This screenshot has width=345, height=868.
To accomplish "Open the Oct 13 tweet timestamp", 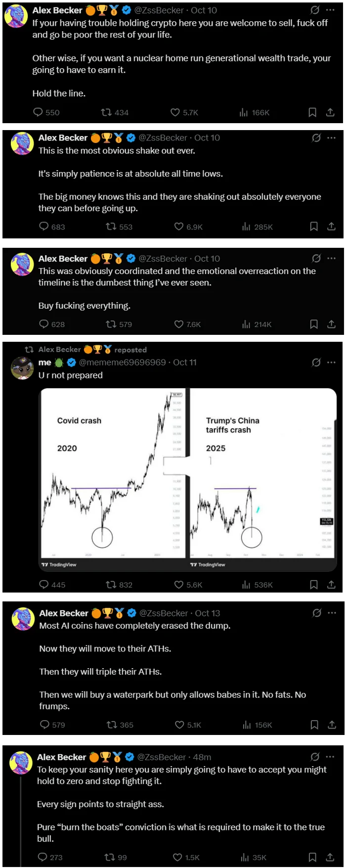I will point(208,613).
